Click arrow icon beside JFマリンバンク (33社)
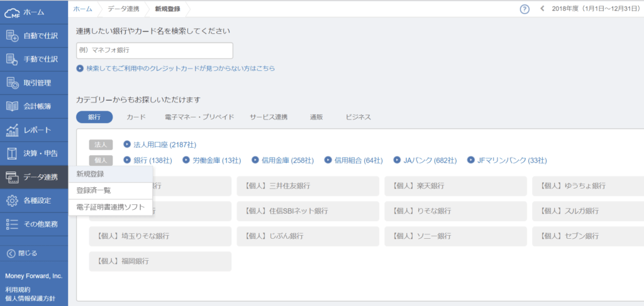 pos(470,160)
